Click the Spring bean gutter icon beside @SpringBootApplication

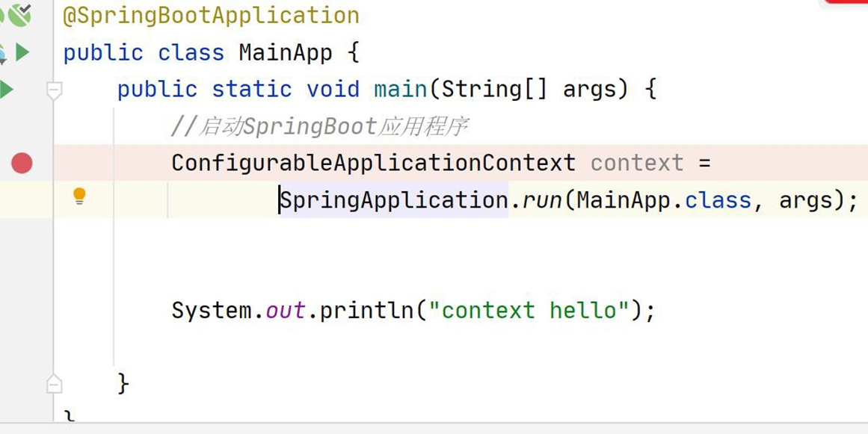(x=18, y=14)
